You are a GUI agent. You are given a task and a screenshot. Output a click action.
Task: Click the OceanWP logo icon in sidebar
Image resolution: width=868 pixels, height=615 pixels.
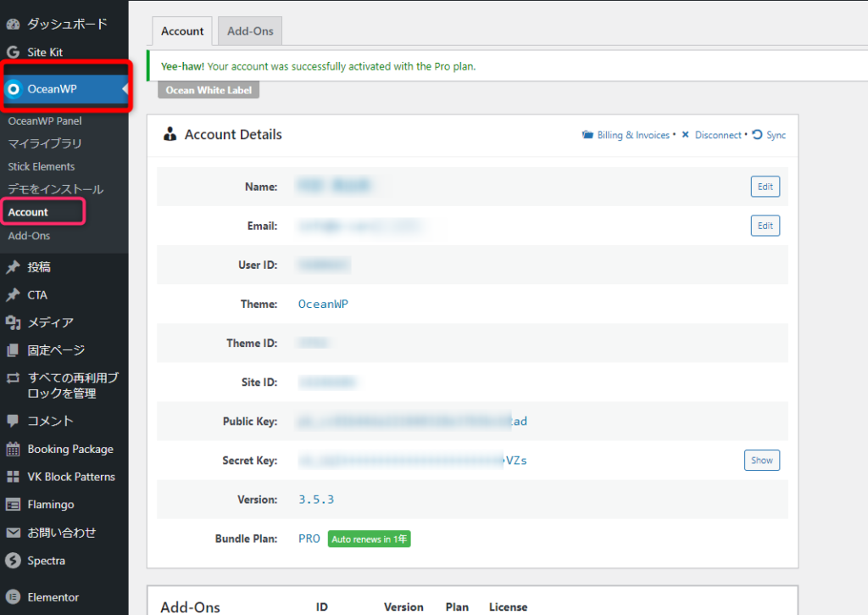point(14,89)
